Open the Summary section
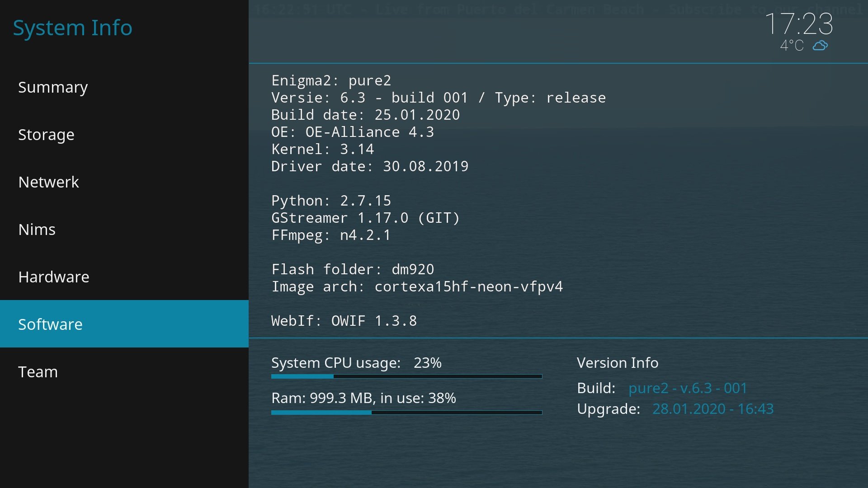The width and height of the screenshot is (868, 488). (x=53, y=87)
